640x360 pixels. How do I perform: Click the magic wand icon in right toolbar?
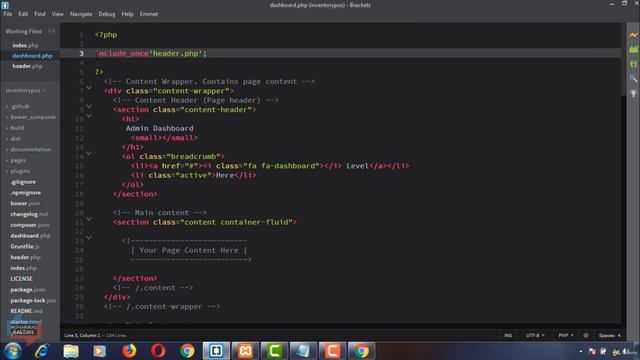(x=633, y=78)
